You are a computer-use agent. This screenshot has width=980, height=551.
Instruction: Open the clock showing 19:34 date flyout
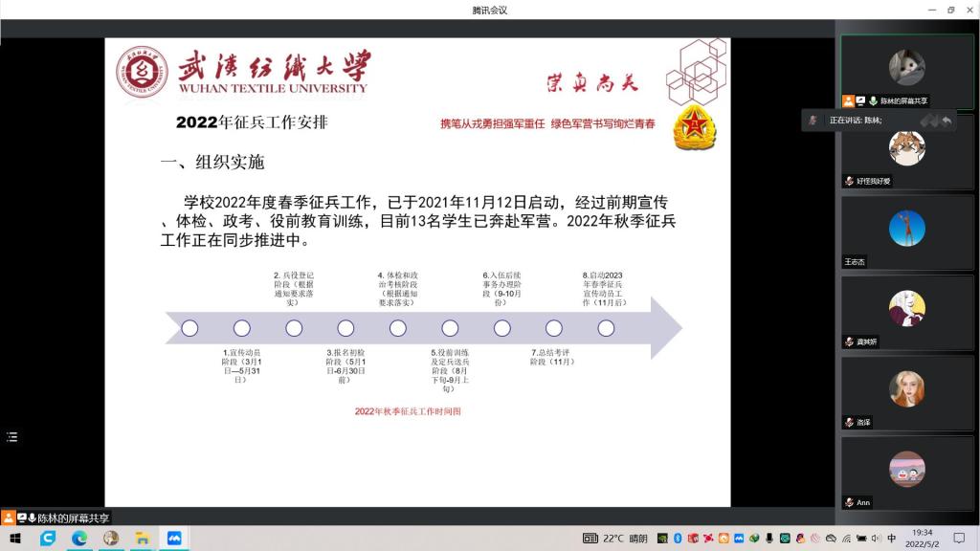tap(921, 539)
